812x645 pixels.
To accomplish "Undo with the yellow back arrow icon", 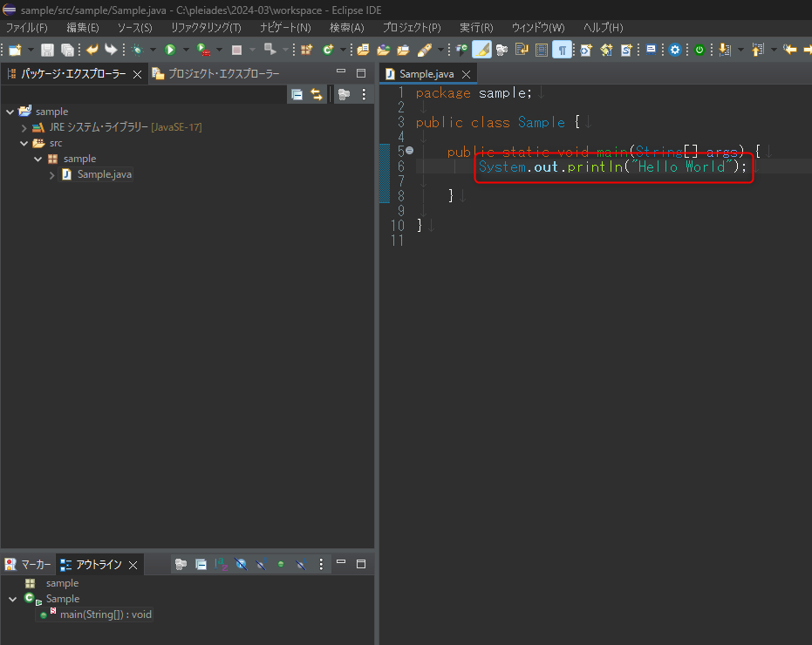I will click(x=92, y=50).
